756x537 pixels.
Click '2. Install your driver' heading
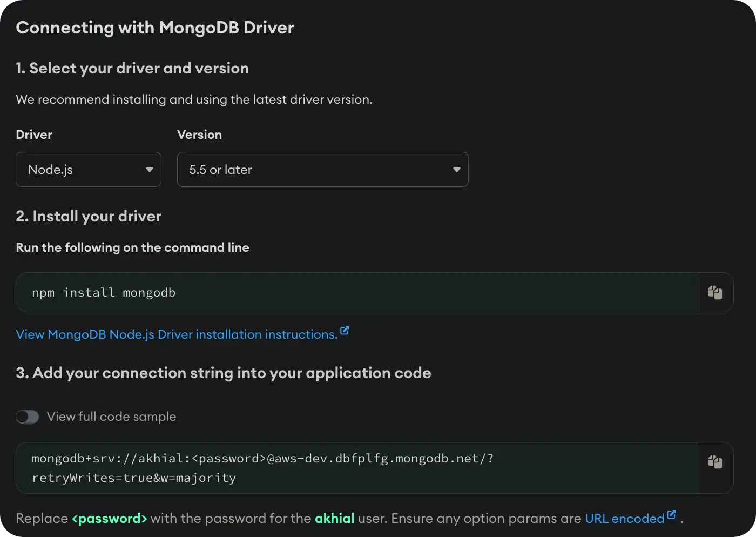coord(89,216)
